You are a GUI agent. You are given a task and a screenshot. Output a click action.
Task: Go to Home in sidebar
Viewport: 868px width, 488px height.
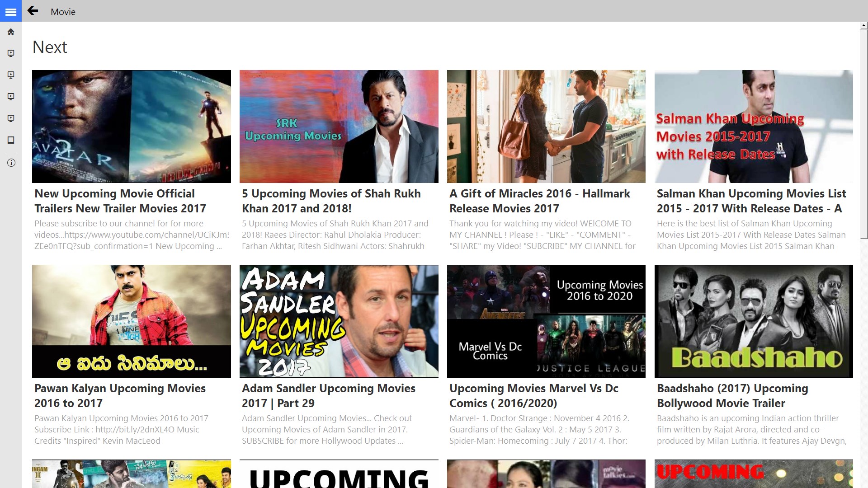click(x=11, y=32)
